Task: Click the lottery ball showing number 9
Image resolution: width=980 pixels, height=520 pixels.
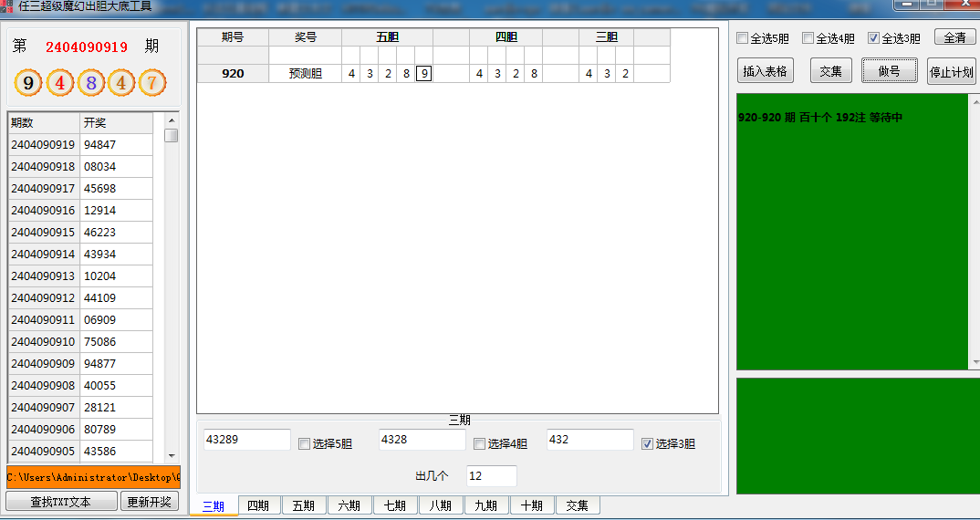Action: click(x=28, y=84)
